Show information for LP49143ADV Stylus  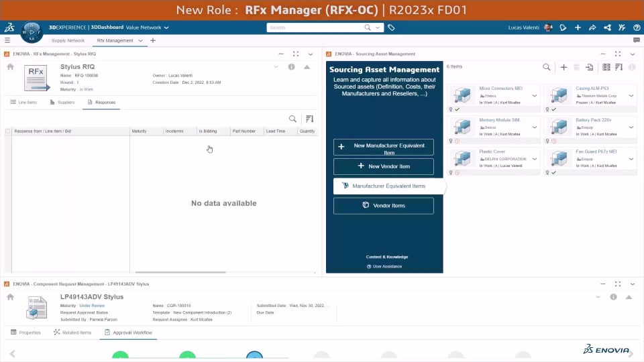[x=613, y=297]
